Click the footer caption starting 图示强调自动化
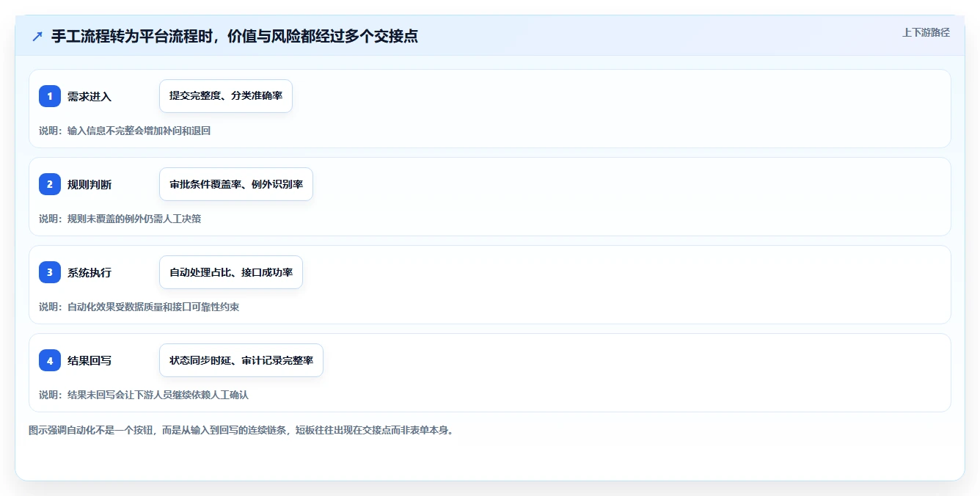This screenshot has height=496, width=980. coord(241,430)
